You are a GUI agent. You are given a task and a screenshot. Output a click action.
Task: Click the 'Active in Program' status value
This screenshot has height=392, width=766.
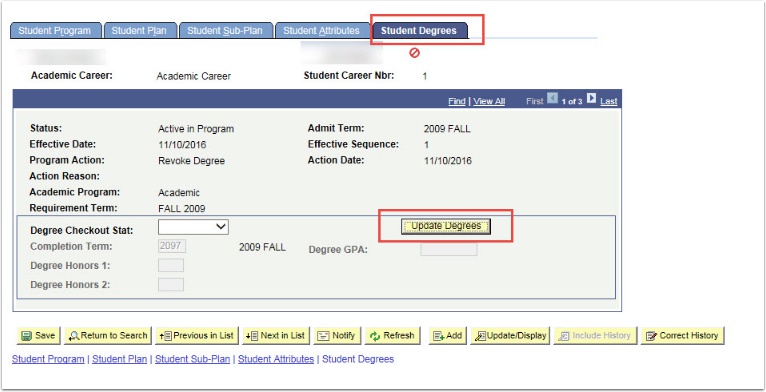(x=196, y=129)
